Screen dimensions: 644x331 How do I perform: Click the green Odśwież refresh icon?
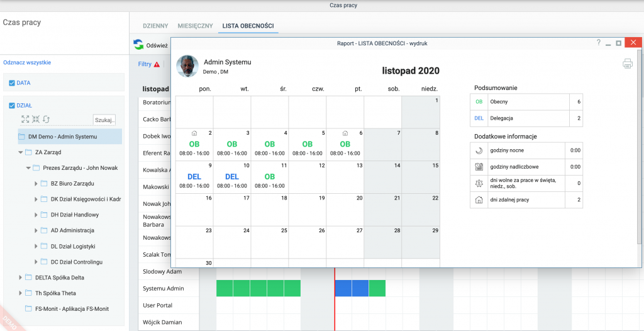click(x=138, y=45)
